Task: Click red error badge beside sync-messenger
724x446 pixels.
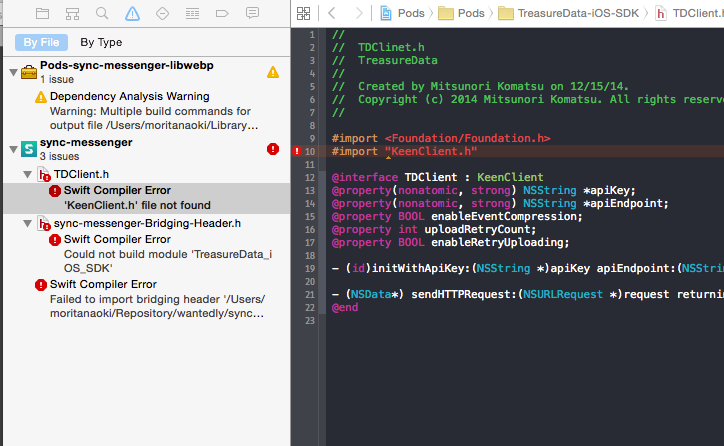Action: coord(273,149)
